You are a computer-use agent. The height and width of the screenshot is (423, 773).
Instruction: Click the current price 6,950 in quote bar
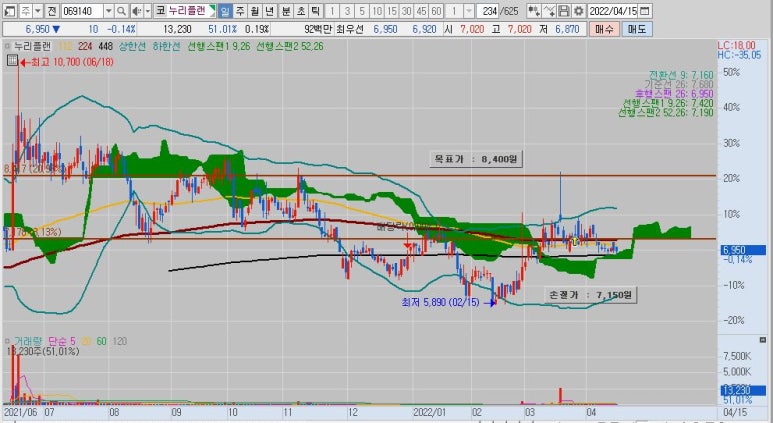click(38, 29)
